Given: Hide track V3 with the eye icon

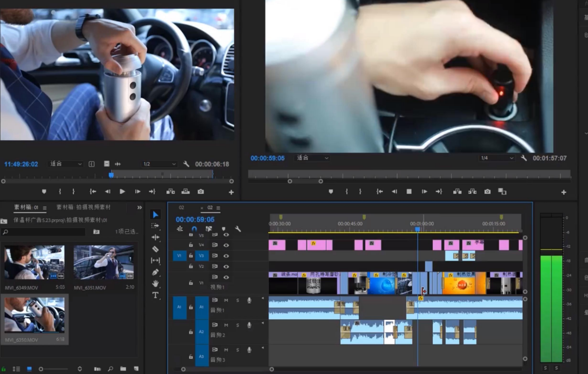Looking at the screenshot, I should (226, 256).
